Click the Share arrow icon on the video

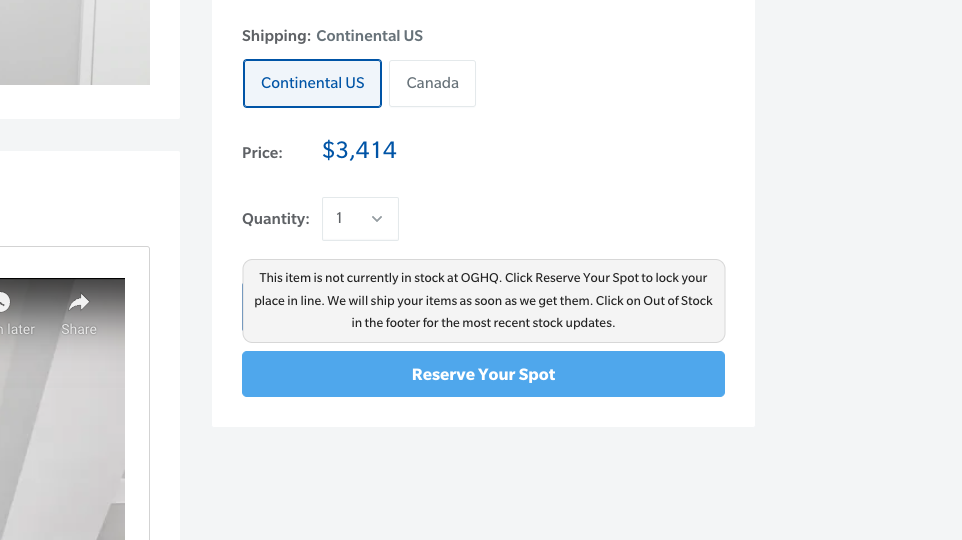tap(79, 302)
